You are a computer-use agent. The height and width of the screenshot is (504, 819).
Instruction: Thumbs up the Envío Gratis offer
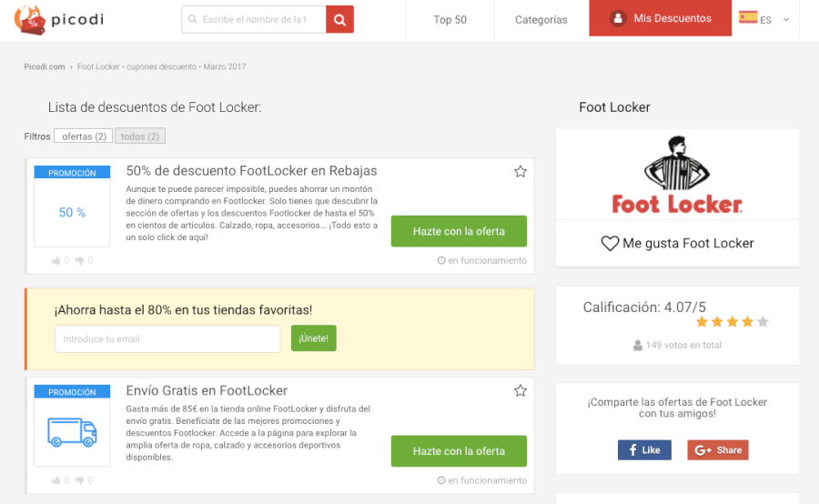[56, 480]
